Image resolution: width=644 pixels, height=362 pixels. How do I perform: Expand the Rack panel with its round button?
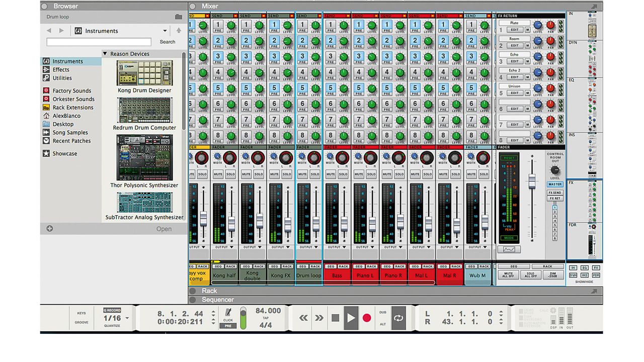193,291
